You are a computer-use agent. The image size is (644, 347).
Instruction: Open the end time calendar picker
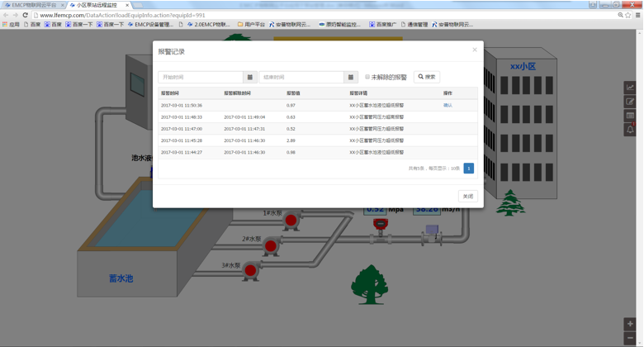(x=351, y=77)
